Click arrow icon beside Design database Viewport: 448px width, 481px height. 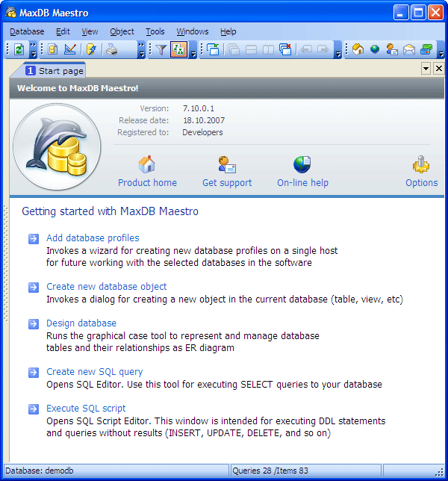pyautogui.click(x=34, y=324)
